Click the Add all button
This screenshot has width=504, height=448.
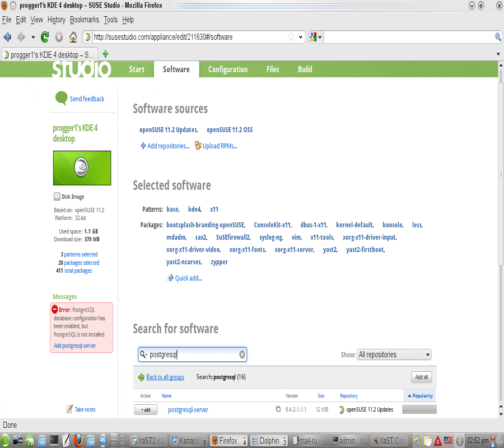coord(421,377)
